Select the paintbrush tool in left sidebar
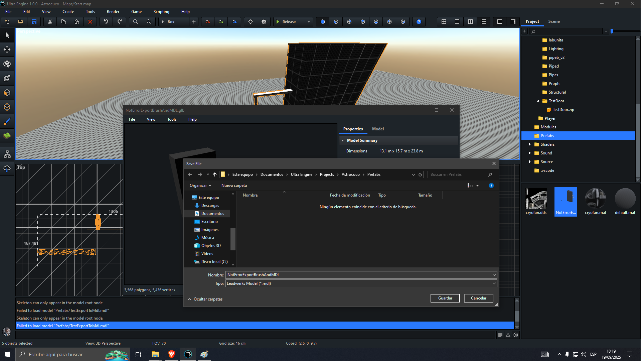The width and height of the screenshot is (644, 361). tap(7, 121)
